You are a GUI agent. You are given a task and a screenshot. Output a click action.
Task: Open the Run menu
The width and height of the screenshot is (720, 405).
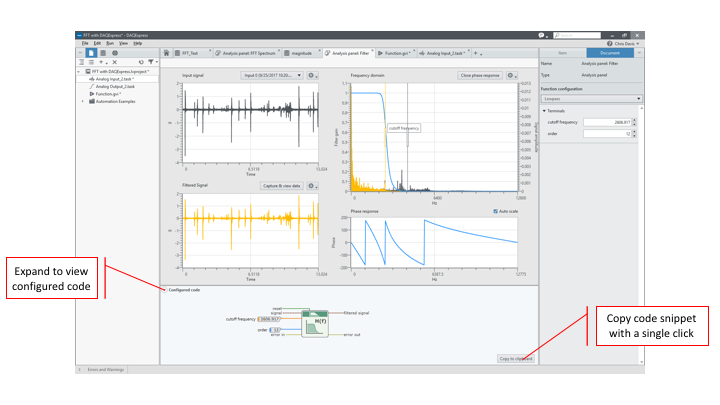(x=109, y=43)
